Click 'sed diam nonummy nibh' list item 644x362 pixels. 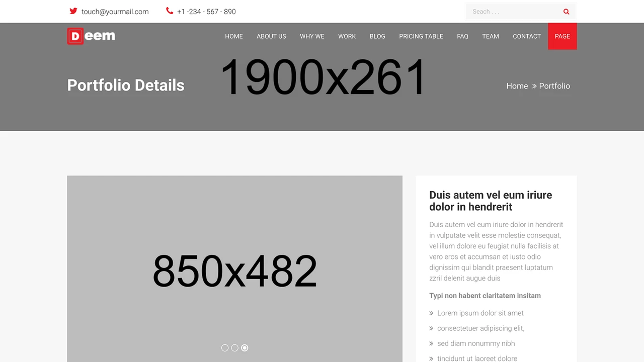click(476, 343)
